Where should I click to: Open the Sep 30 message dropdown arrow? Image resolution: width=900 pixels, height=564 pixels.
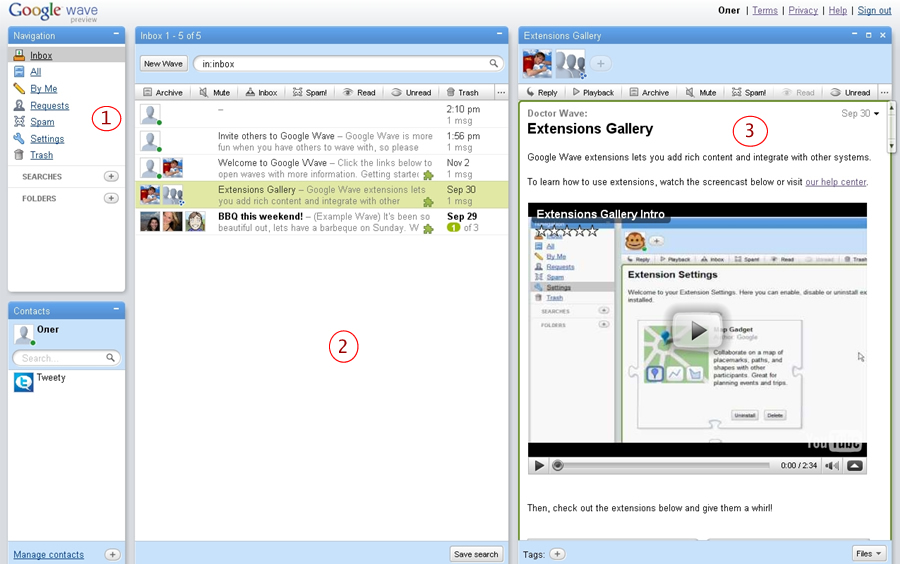point(876,114)
